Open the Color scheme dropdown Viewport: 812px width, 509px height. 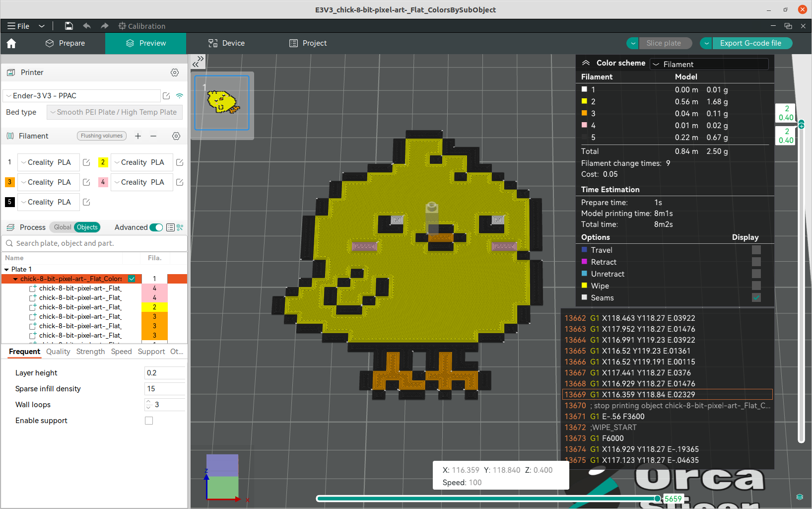pyautogui.click(x=709, y=64)
